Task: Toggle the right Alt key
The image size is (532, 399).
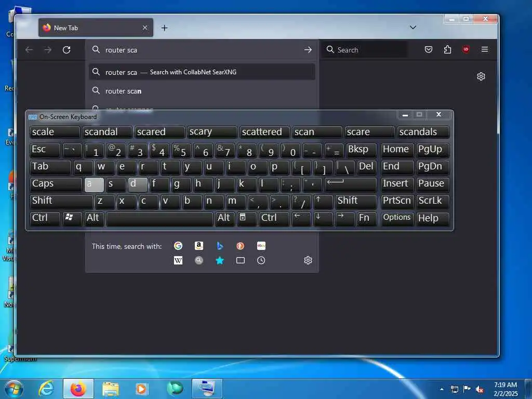Action: [x=225, y=219]
